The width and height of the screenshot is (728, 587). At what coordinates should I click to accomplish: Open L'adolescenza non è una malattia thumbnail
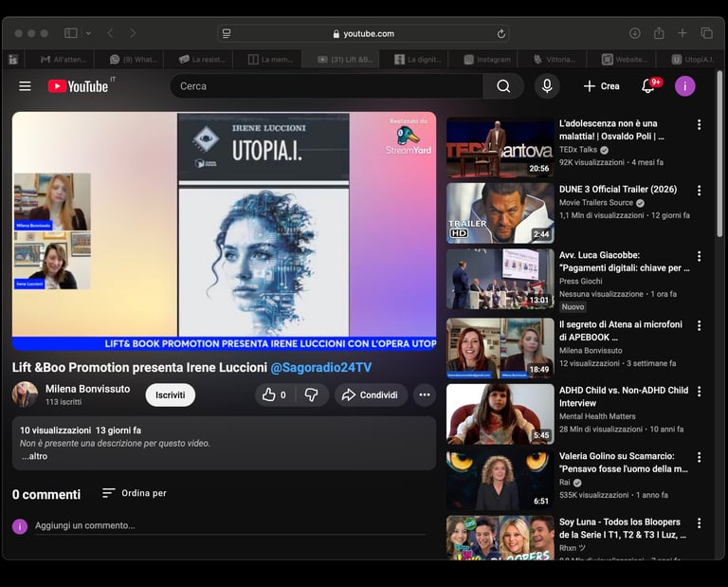500,148
